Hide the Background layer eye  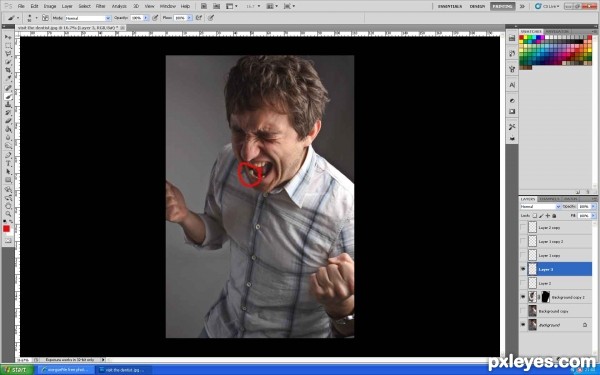pyautogui.click(x=523, y=325)
